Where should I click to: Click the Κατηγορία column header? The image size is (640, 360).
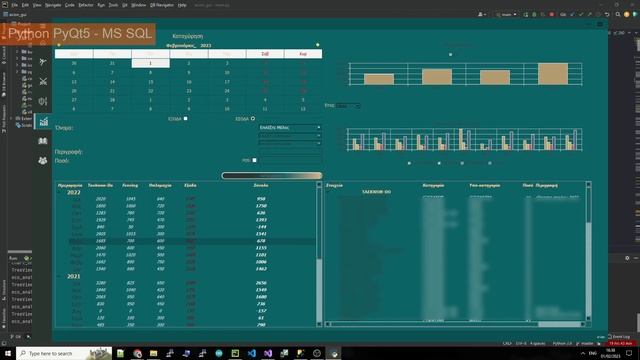433,185
